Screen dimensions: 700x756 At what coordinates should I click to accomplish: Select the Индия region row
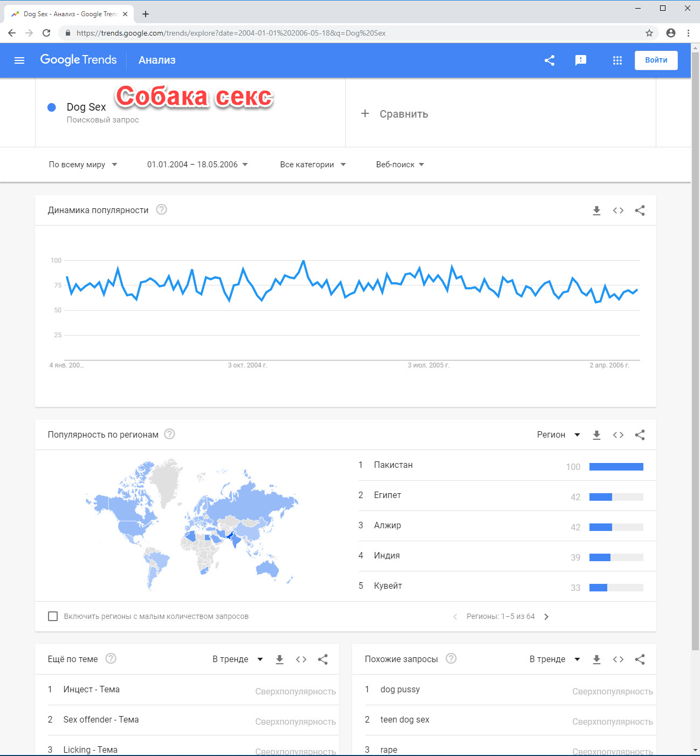[507, 556]
